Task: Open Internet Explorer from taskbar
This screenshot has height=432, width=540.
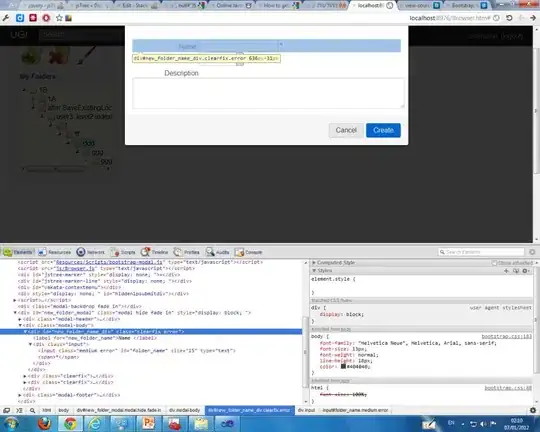Action: pos(95,423)
